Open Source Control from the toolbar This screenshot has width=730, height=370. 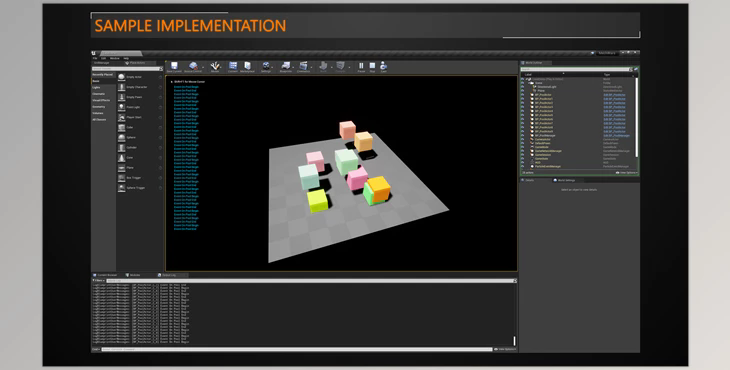(x=193, y=67)
